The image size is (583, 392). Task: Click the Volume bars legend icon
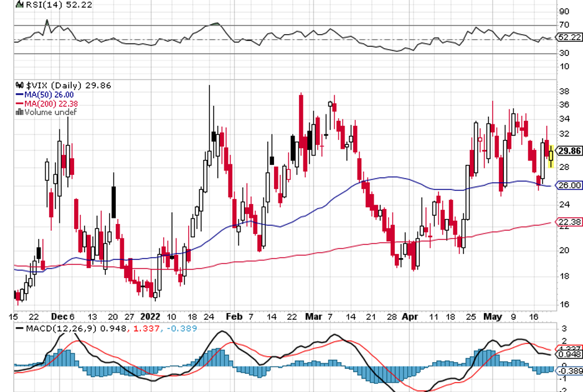(x=19, y=112)
